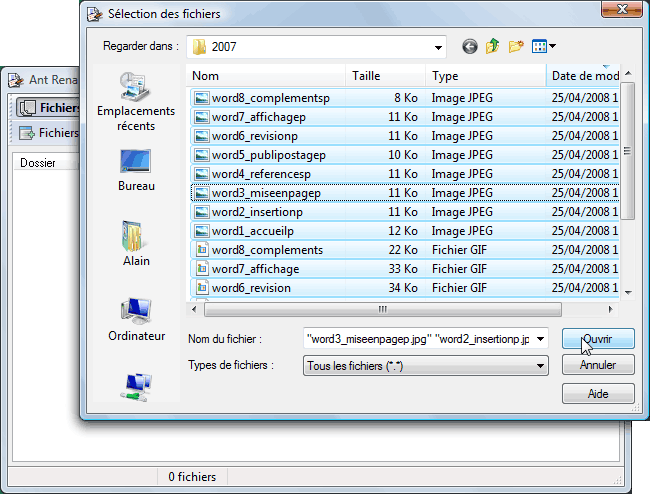Sort files by Nom column
The width and height of the screenshot is (650, 494).
(x=265, y=76)
